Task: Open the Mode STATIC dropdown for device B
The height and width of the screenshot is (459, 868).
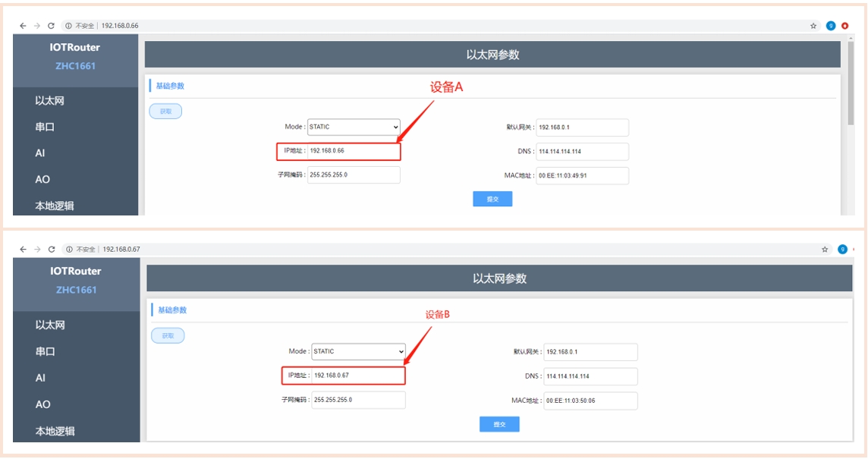Action: [358, 351]
